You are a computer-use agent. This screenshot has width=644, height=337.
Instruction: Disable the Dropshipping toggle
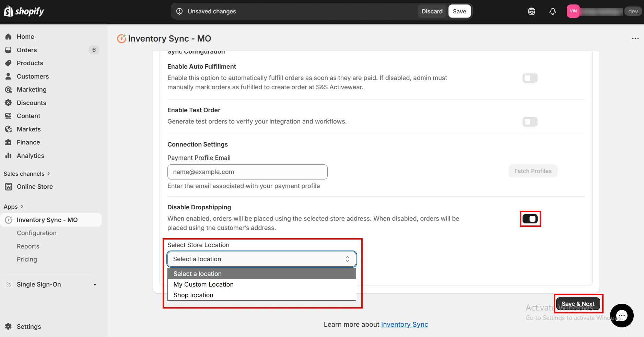[530, 219]
